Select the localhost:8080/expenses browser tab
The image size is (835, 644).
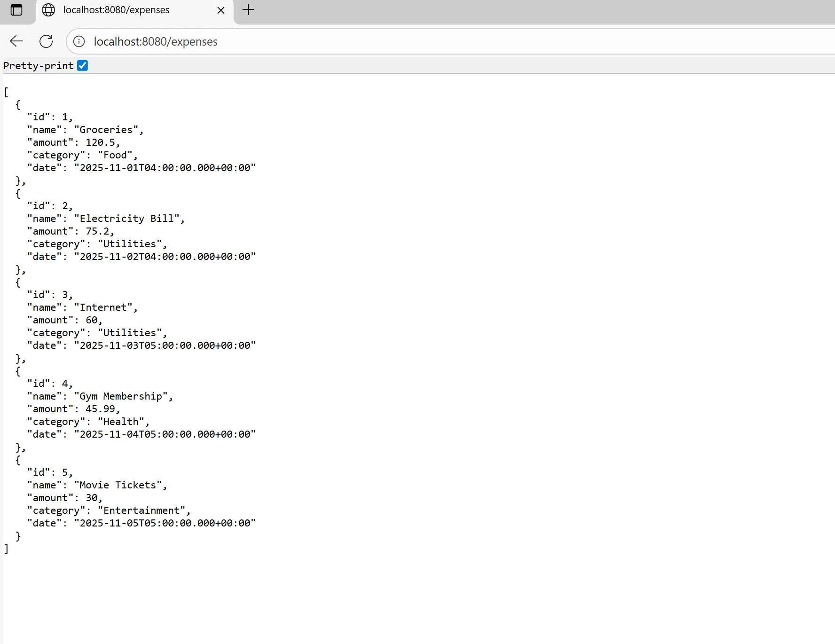(118, 10)
